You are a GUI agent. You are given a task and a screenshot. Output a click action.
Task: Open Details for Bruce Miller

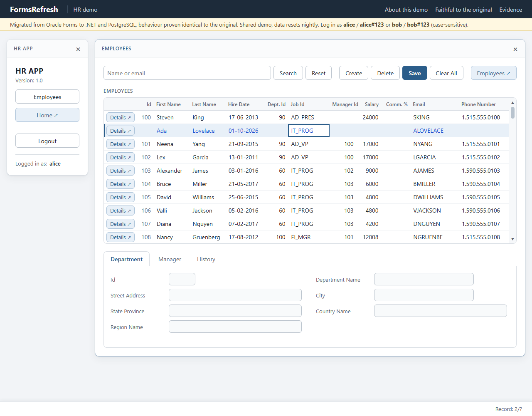121,184
